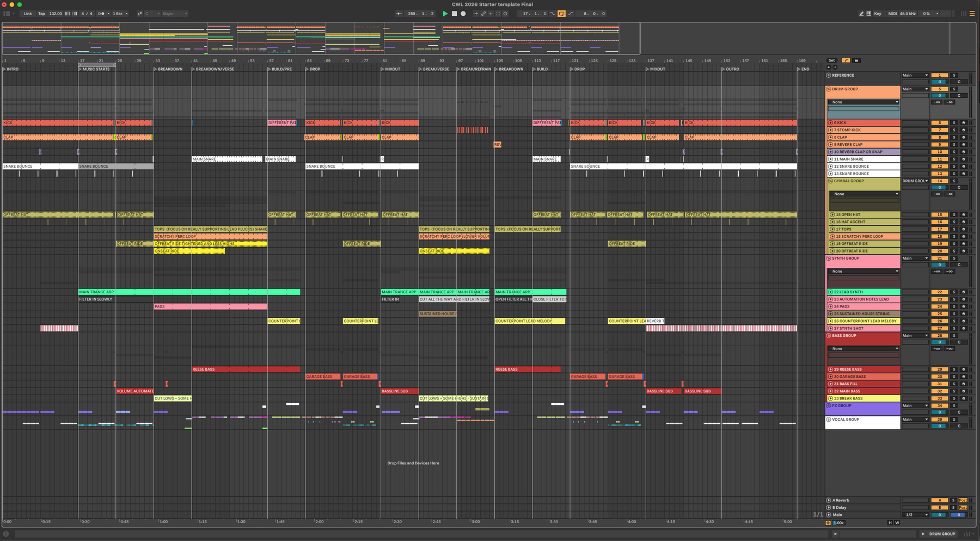980x541 pixels.
Task: Unfold the 7 STOMP KICK track
Action: 831,131
